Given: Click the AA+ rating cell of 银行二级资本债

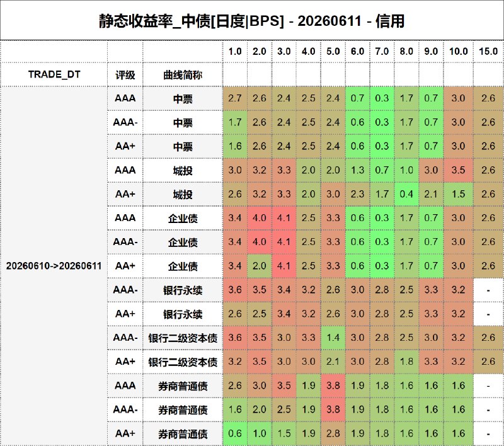Looking at the screenshot, I should tap(125, 362).
